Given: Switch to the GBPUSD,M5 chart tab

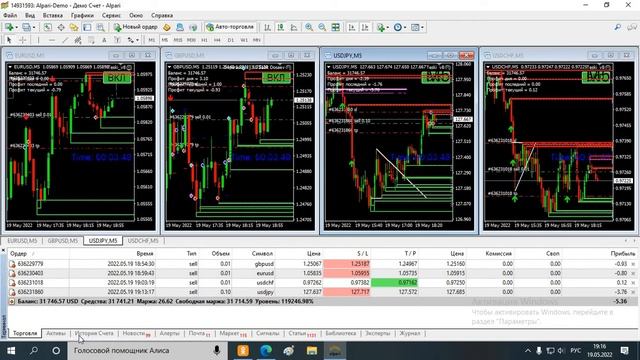Looking at the screenshot, I should click(62, 241).
